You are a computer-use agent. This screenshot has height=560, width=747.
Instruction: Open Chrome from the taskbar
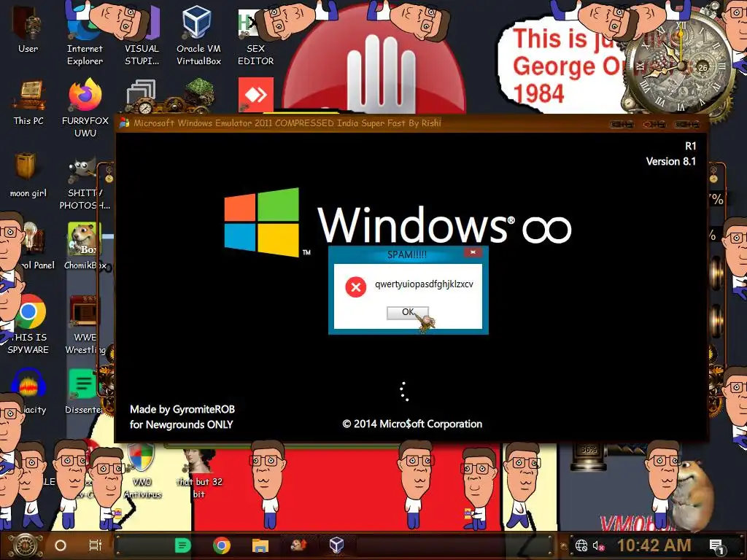[x=222, y=545]
